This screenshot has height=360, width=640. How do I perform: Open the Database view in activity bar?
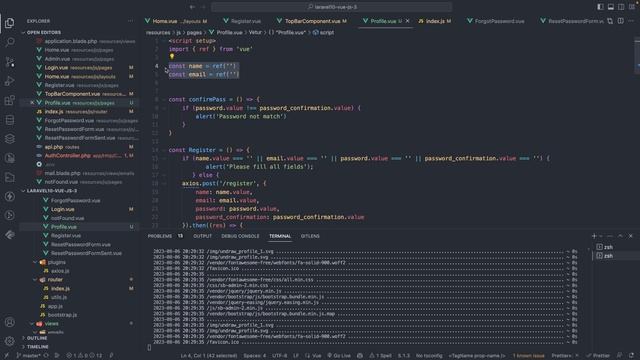point(9,120)
